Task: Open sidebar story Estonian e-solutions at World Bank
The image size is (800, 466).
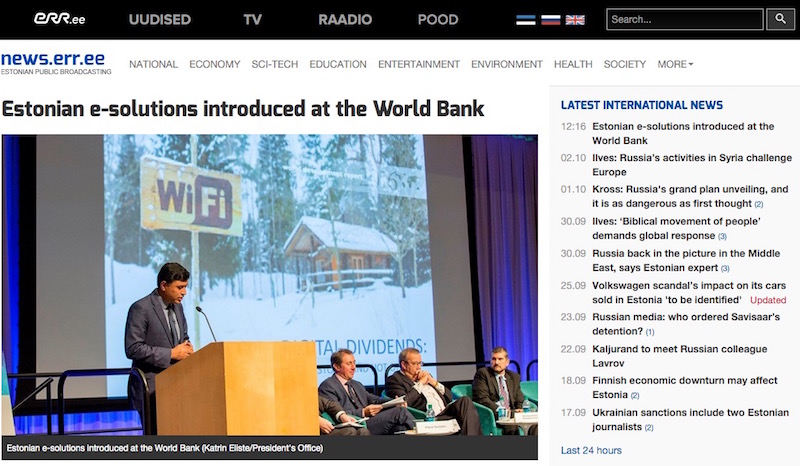Action: click(x=683, y=133)
